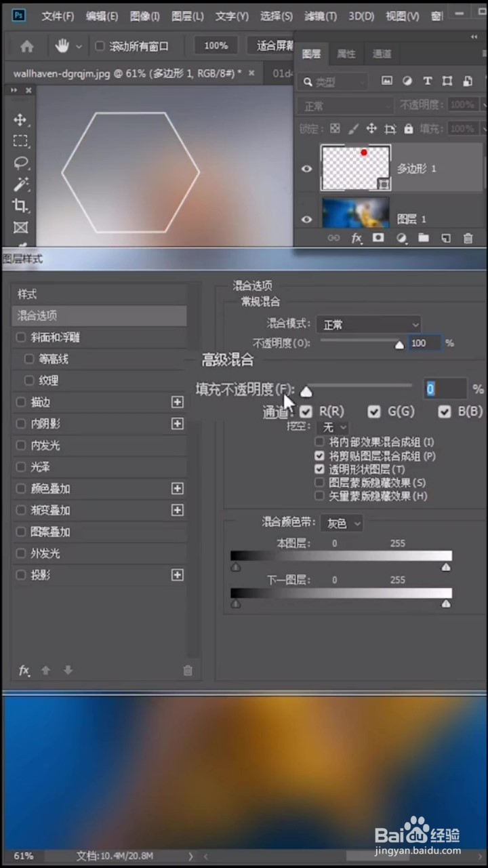Click 填充不透明度 slider handle
This screenshot has height=868, width=488.
point(306,391)
